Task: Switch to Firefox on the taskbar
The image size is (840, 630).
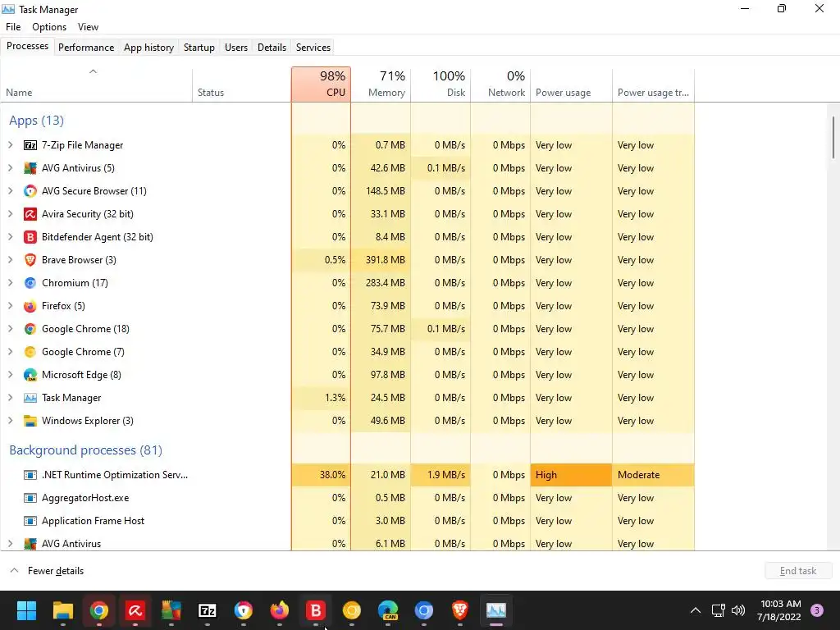Action: (x=279, y=610)
